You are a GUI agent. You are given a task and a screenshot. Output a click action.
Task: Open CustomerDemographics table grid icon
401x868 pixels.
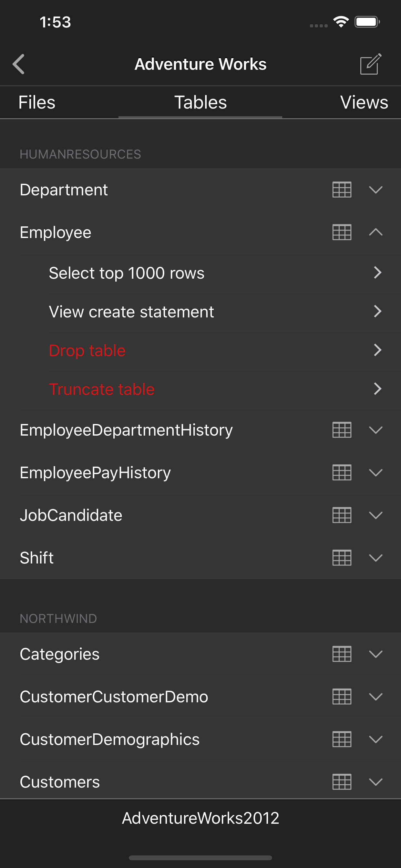342,739
